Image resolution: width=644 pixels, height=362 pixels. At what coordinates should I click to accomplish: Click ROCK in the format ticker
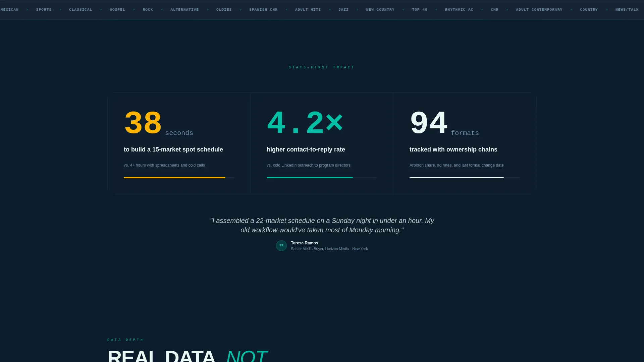coord(148,10)
